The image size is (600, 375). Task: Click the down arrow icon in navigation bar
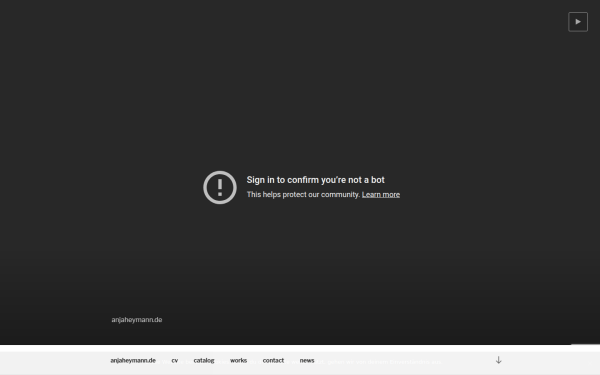point(499,360)
